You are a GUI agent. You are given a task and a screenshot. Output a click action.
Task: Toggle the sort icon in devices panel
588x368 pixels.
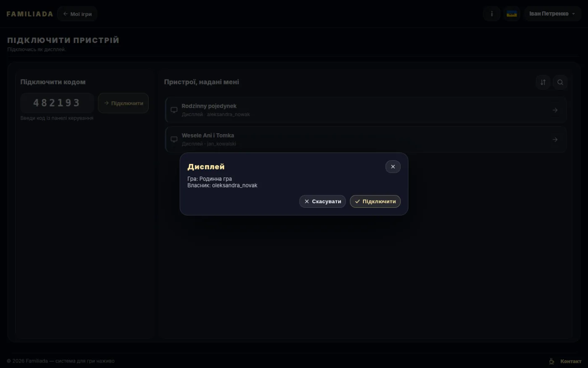tap(543, 82)
